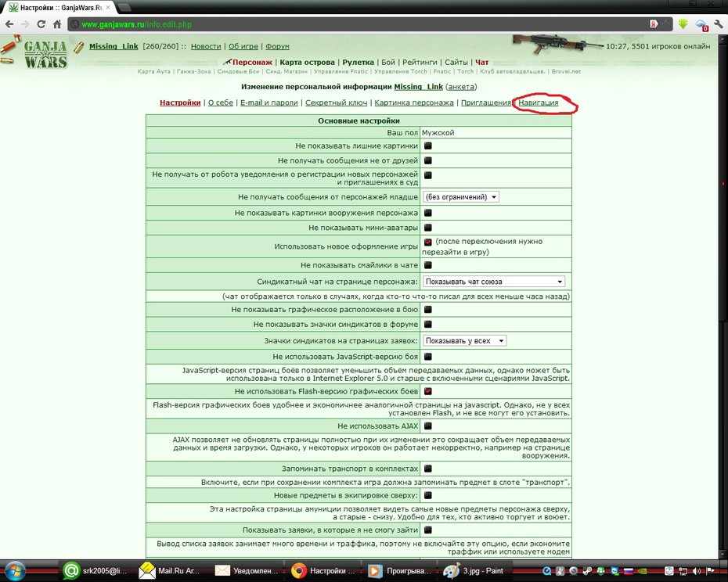Click the Ganja Wars logo

pos(45,54)
